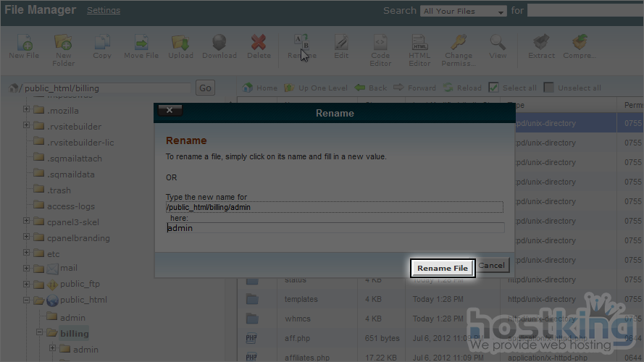Click the Upload toolbar icon
The width and height of the screenshot is (644, 362).
click(180, 43)
